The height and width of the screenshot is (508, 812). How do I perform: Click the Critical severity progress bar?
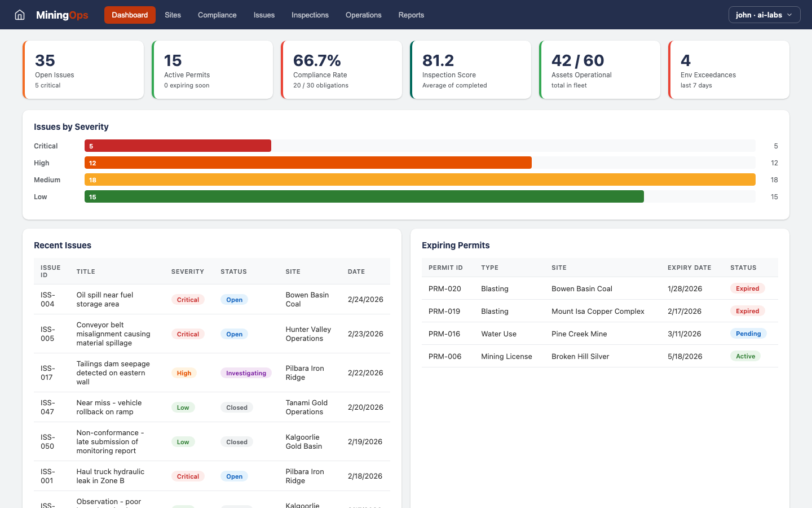(178, 146)
